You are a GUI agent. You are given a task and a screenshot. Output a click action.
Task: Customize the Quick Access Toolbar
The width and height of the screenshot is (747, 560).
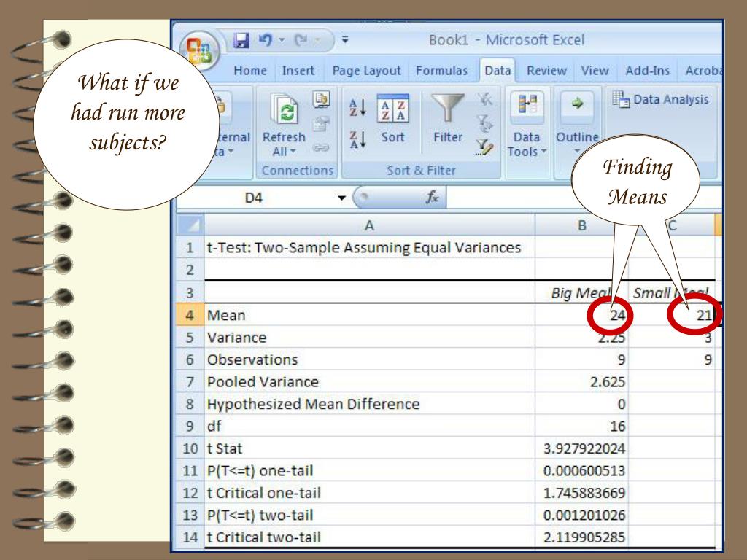point(345,40)
